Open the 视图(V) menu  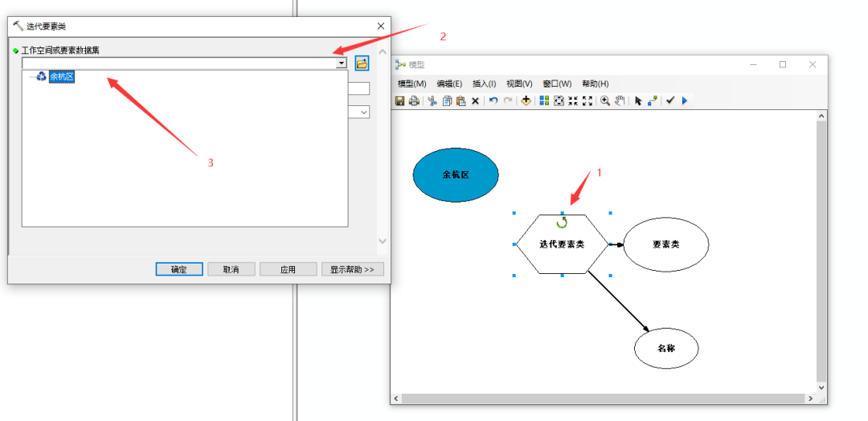[519, 84]
